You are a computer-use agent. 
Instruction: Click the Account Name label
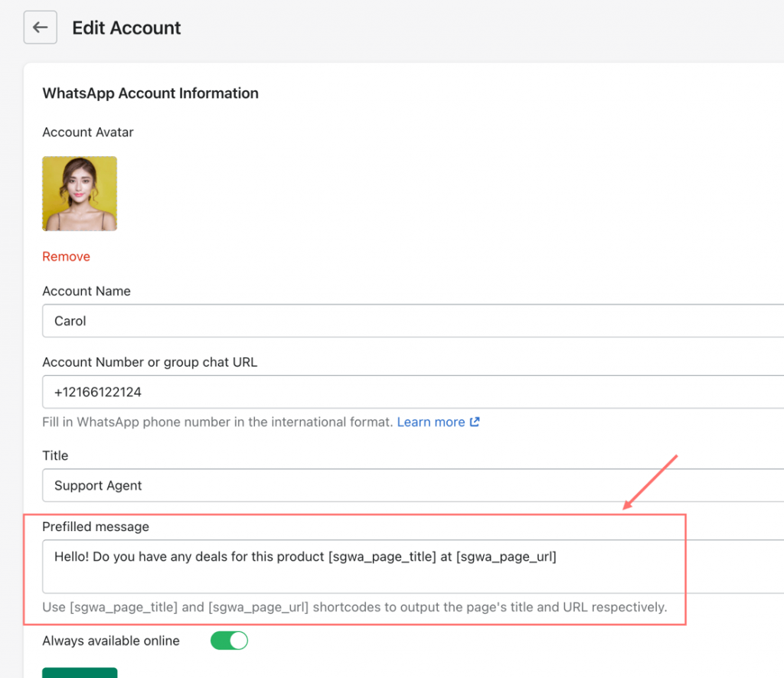pyautogui.click(x=87, y=291)
